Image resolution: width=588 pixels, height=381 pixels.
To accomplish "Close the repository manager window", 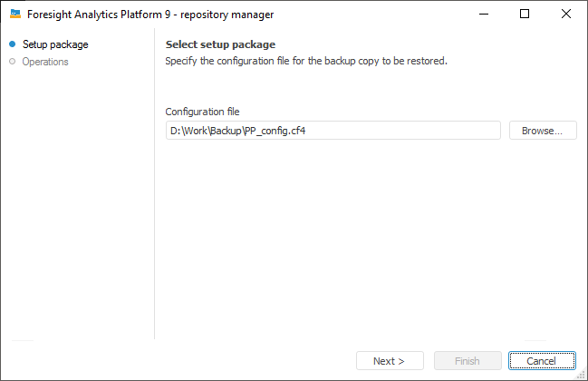I will click(566, 15).
